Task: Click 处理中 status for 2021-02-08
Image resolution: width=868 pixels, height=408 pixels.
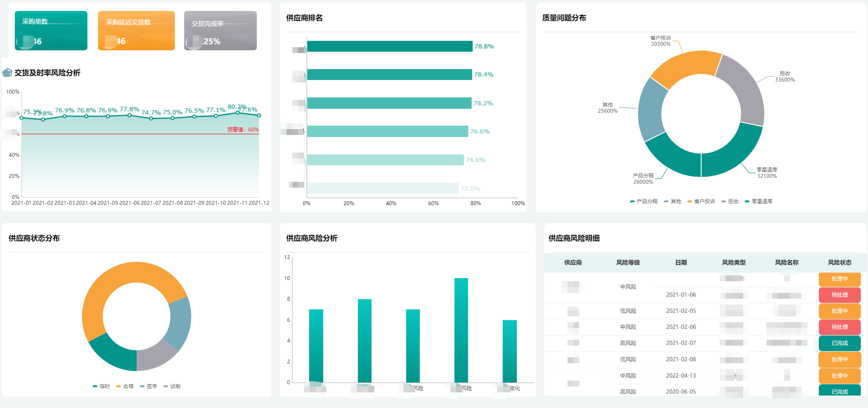Action: click(x=840, y=360)
